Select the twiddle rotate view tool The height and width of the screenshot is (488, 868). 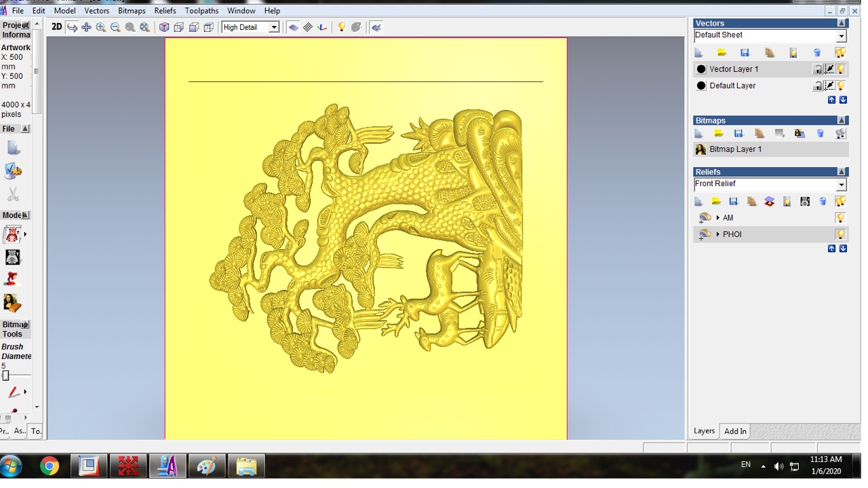click(72, 27)
